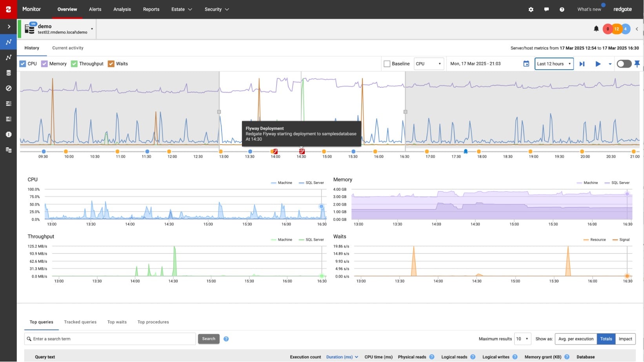This screenshot has height=362, width=644.
Task: Open the exclamation alert sidebar icon
Action: (8, 134)
